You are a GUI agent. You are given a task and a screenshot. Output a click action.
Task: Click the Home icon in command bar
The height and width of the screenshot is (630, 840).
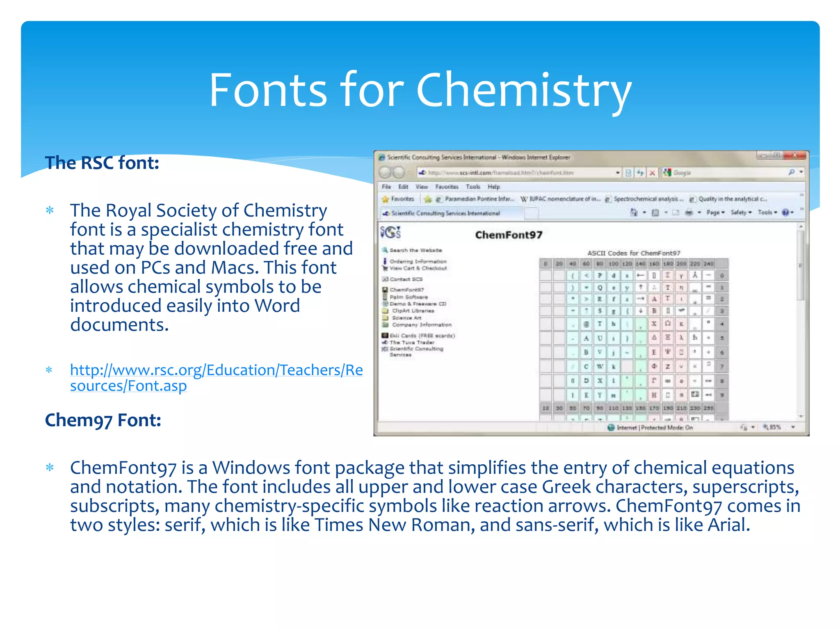pos(634,212)
